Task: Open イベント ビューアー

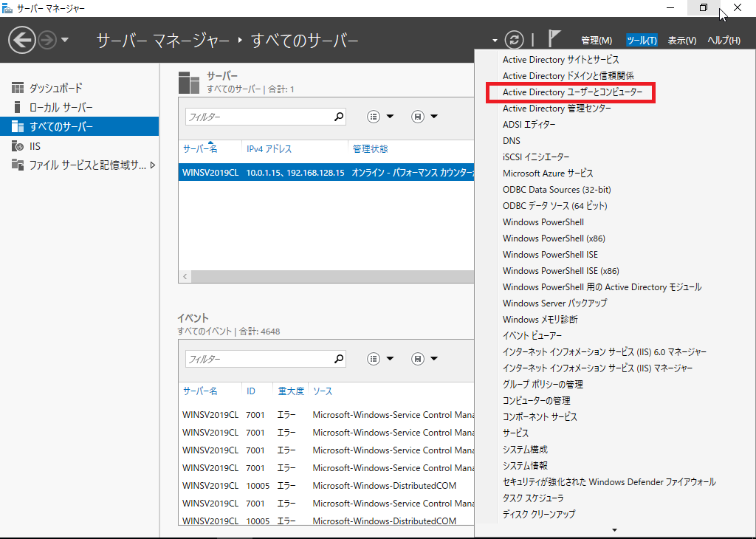Action: click(x=532, y=335)
